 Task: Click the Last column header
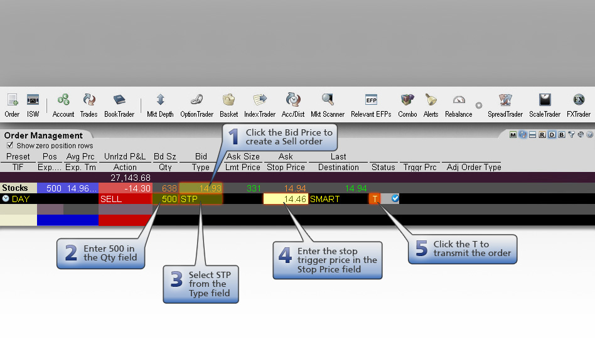tap(338, 156)
